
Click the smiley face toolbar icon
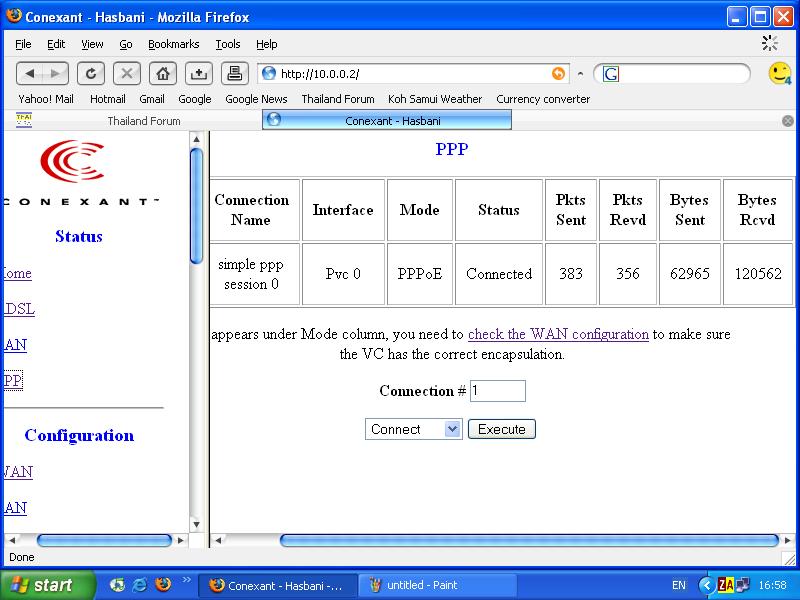coord(779,73)
